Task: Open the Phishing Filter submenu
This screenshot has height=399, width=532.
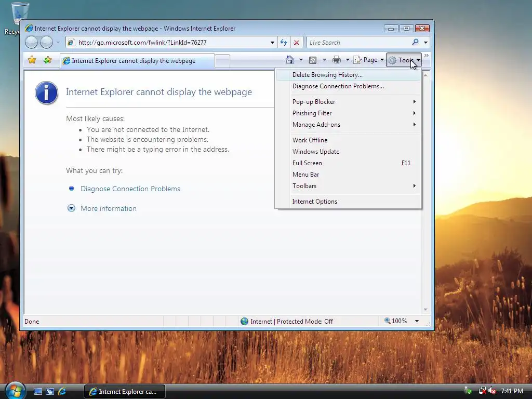Action: point(348,113)
